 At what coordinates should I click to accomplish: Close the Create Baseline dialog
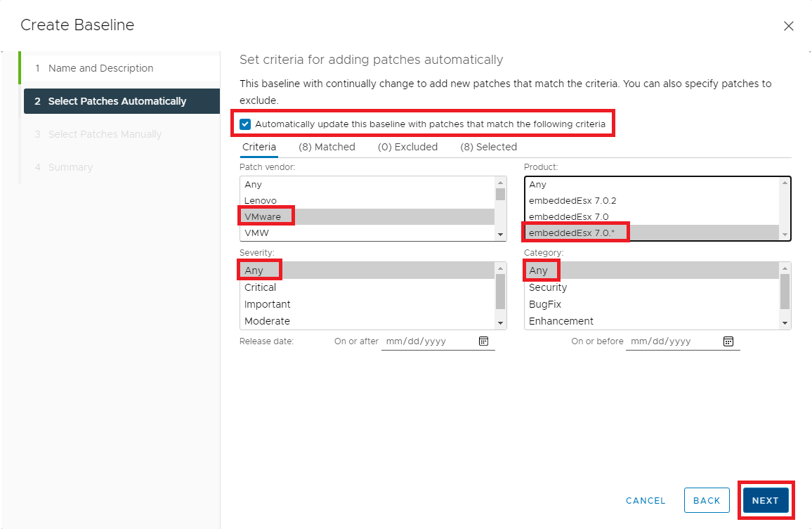pyautogui.click(x=788, y=26)
